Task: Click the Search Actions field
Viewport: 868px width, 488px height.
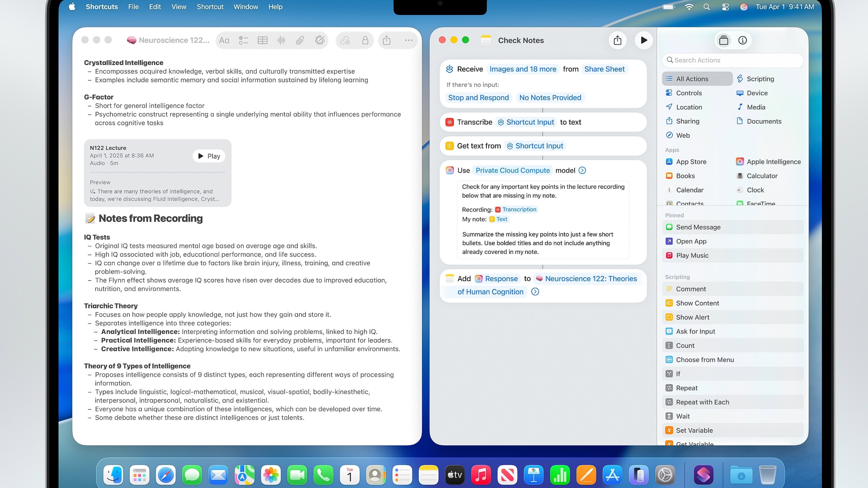Action: (733, 60)
